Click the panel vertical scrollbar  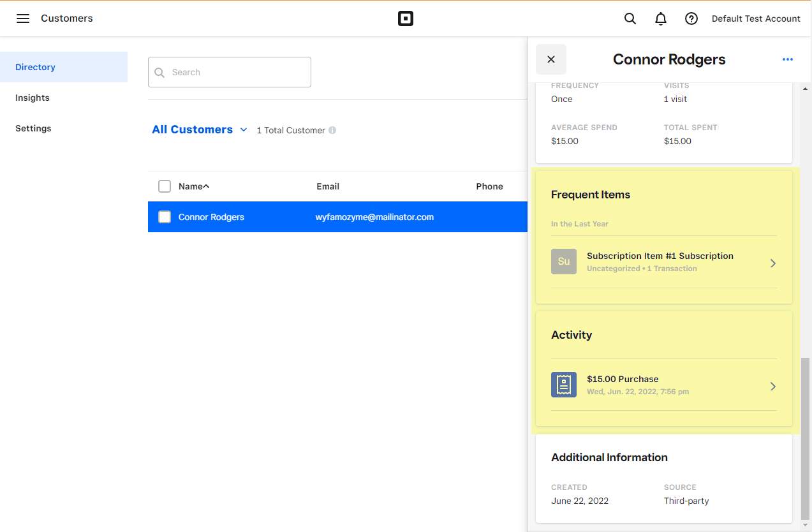[805, 439]
